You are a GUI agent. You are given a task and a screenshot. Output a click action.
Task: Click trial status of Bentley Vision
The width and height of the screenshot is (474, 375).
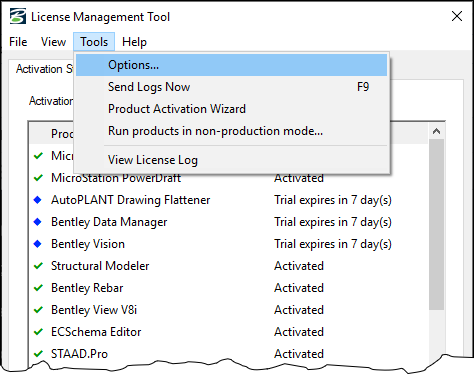click(x=333, y=244)
